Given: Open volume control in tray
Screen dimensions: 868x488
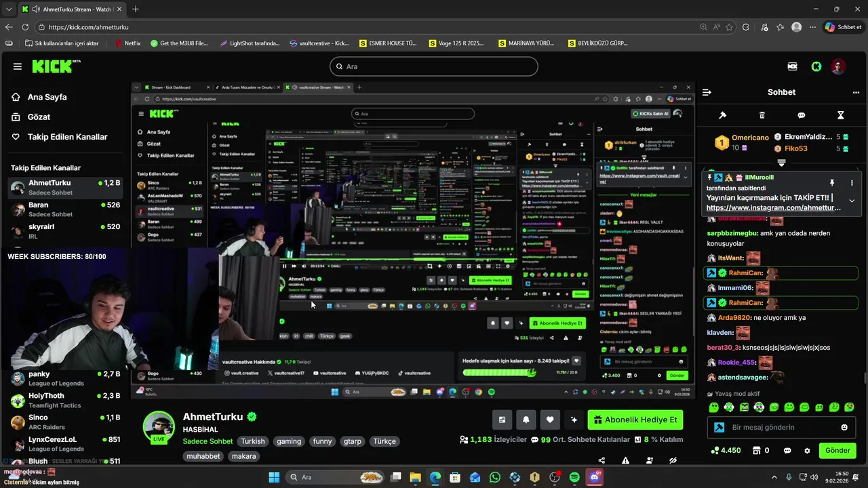Looking at the screenshot, I should click(815, 477).
